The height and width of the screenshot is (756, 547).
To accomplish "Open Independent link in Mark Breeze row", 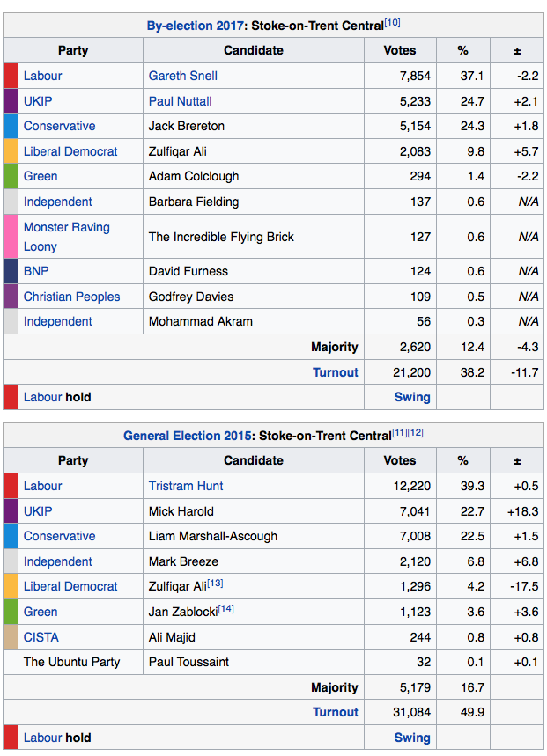I will [x=58, y=561].
